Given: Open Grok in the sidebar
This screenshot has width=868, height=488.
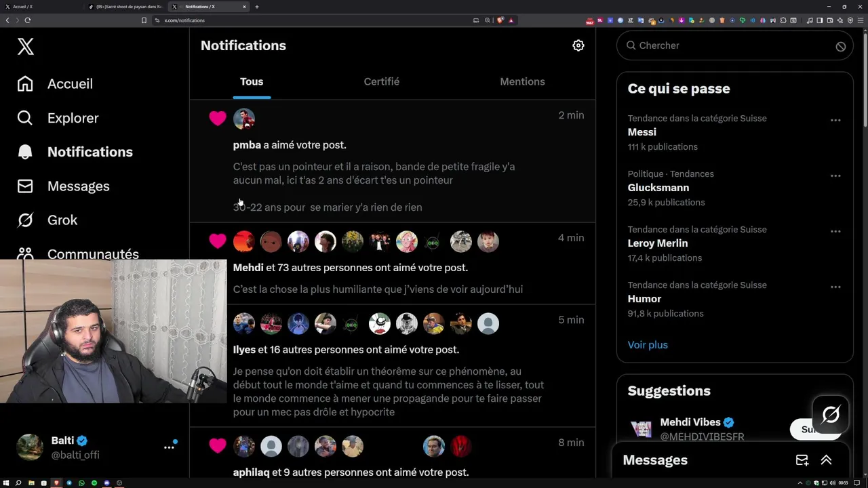Looking at the screenshot, I should [47, 220].
